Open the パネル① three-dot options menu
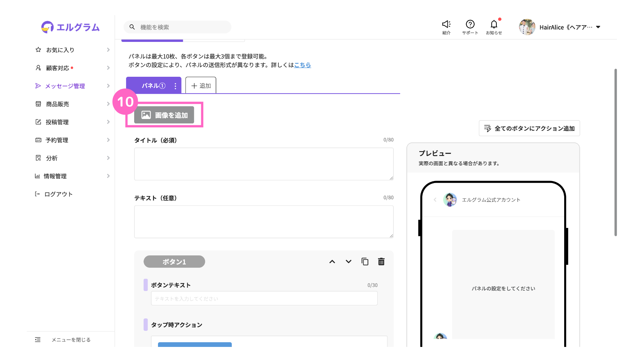The height and width of the screenshot is (362, 644). coord(175,86)
